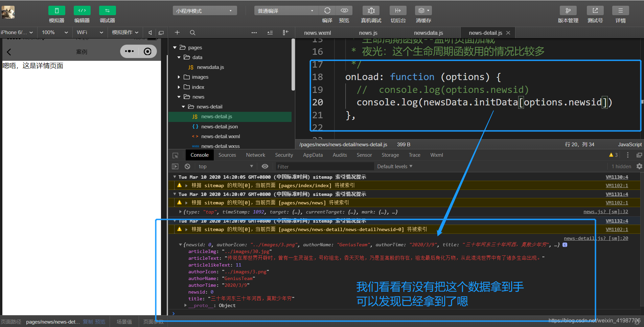Click the scene value button
This screenshot has height=327, width=644.
124,322
